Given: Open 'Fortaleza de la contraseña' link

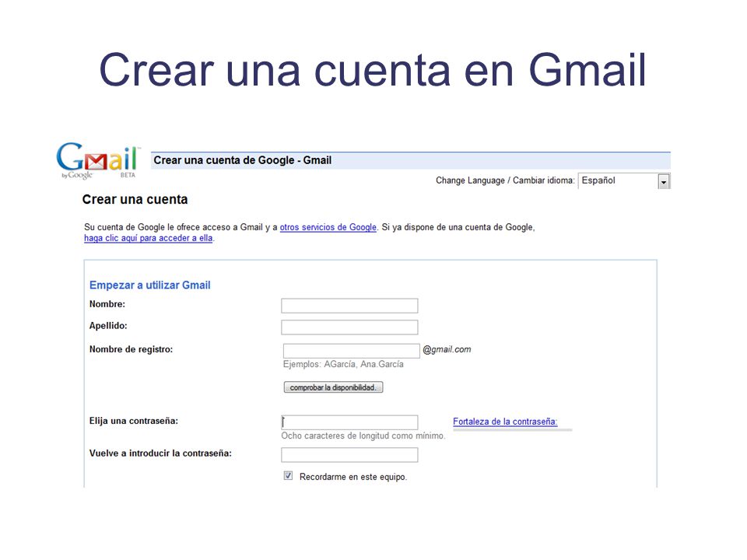Looking at the screenshot, I should 505,422.
